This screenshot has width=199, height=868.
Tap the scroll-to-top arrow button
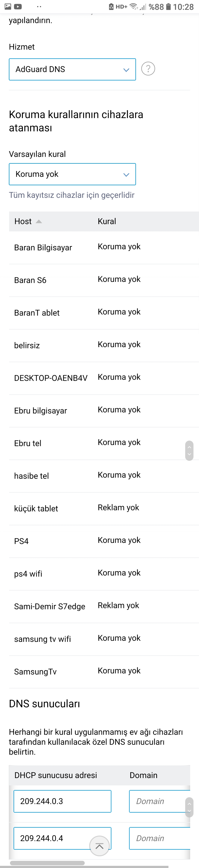99,846
